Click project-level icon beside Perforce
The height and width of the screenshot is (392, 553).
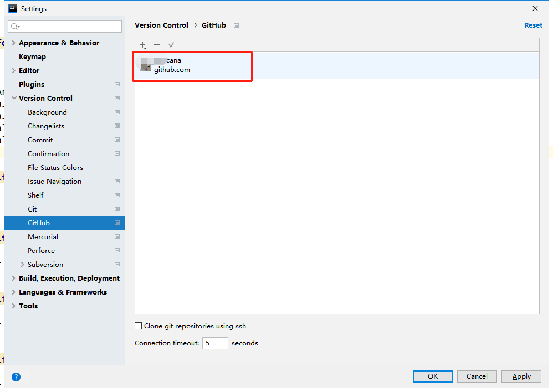coord(117,251)
